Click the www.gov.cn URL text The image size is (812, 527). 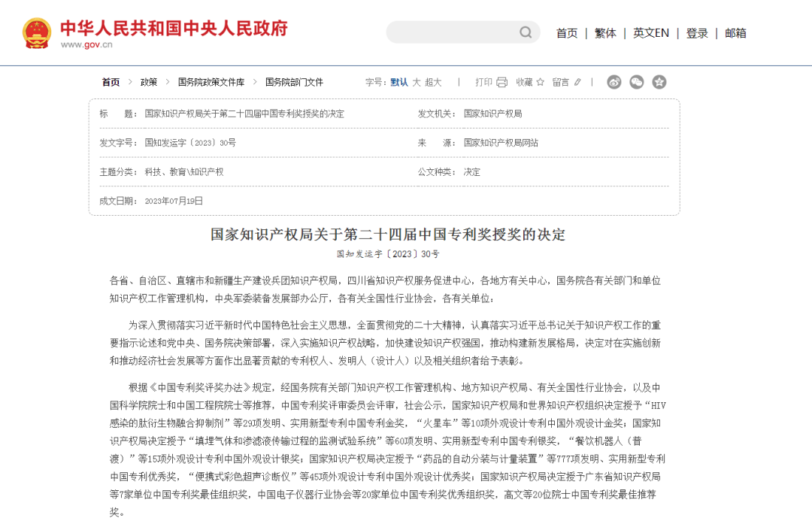pyautogui.click(x=86, y=44)
